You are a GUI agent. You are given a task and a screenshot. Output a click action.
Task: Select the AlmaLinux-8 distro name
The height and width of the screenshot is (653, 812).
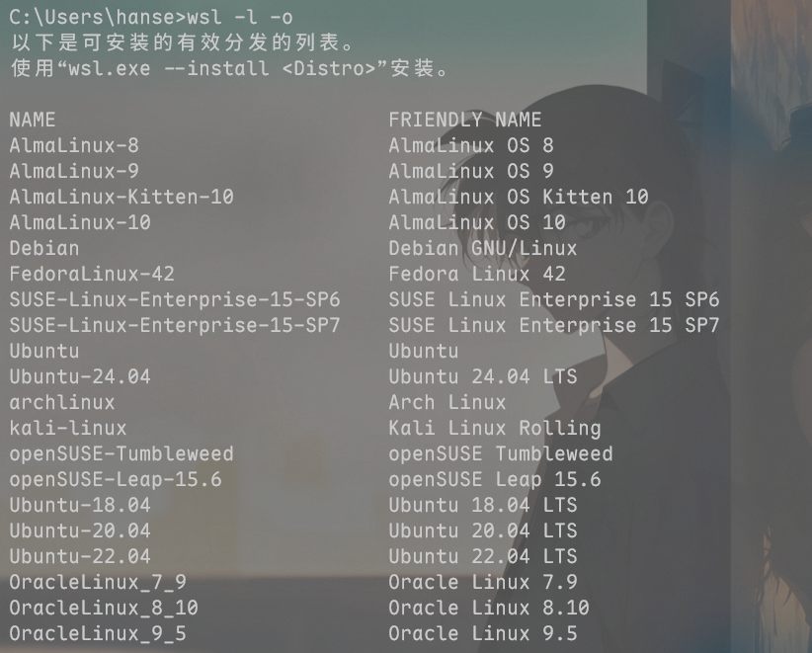pos(74,145)
